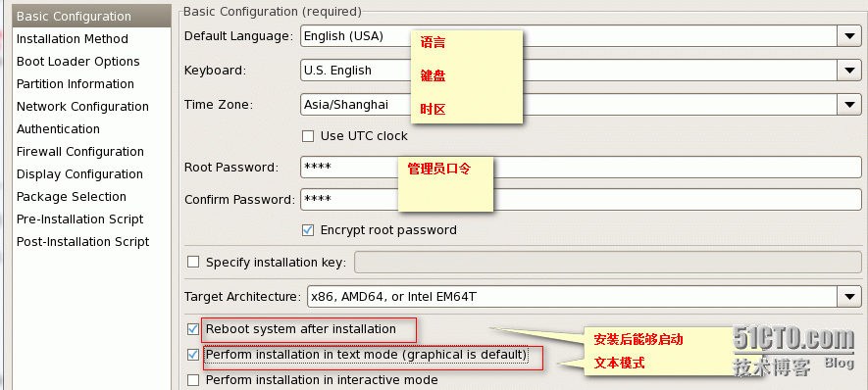Toggle the Encrypt root password checkbox

click(308, 230)
